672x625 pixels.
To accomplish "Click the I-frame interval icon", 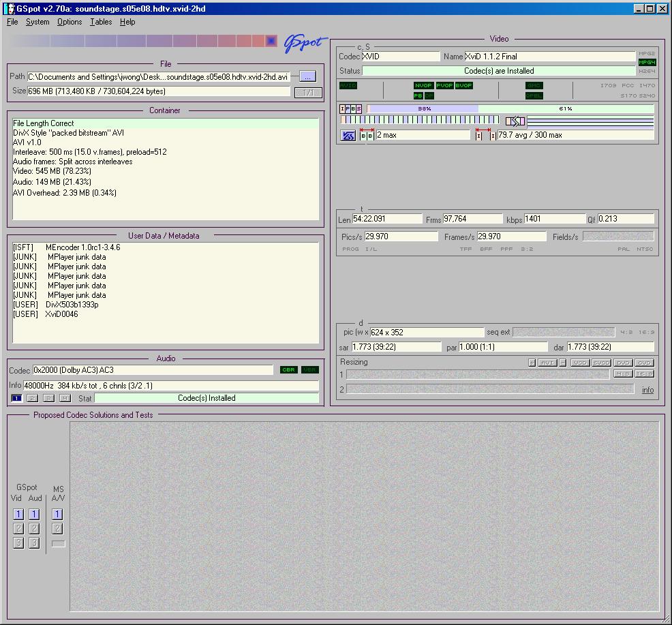I will [485, 134].
